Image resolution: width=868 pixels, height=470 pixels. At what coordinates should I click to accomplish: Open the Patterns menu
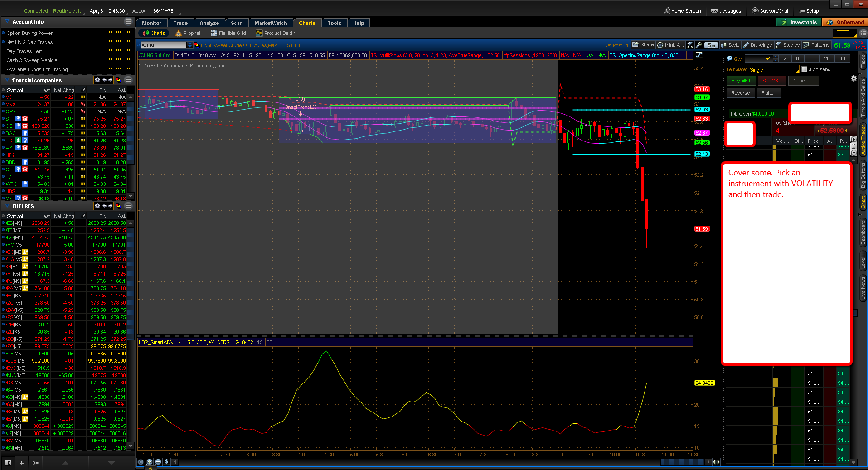[x=816, y=45]
